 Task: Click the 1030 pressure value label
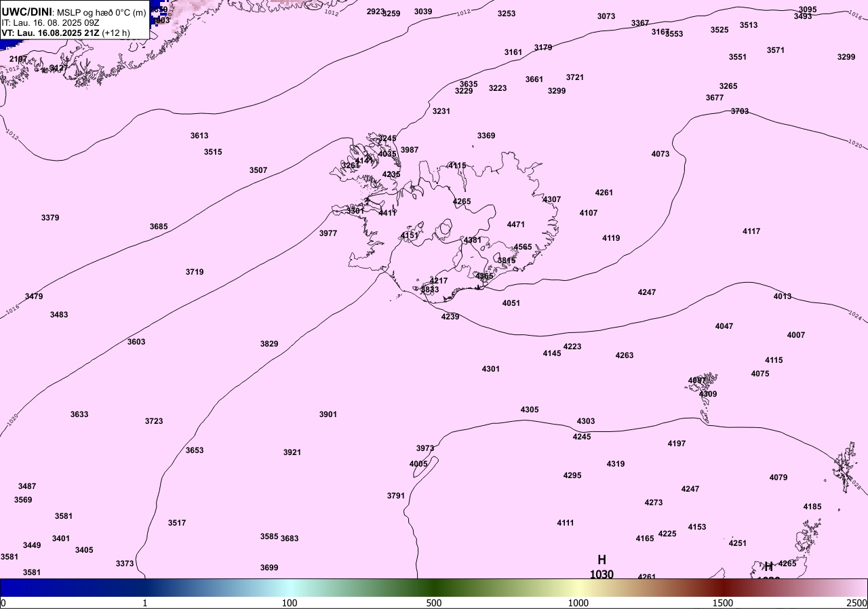click(601, 574)
